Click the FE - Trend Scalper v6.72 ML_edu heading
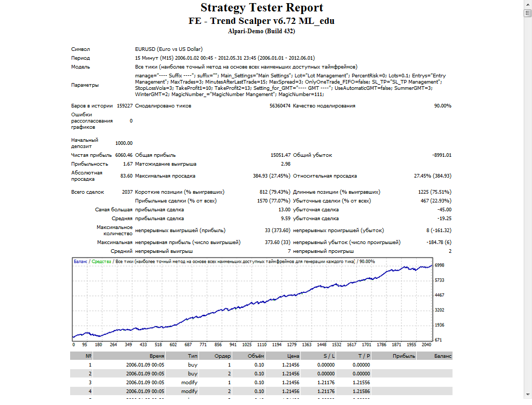Viewport: 532px width, 405px height. point(262,21)
